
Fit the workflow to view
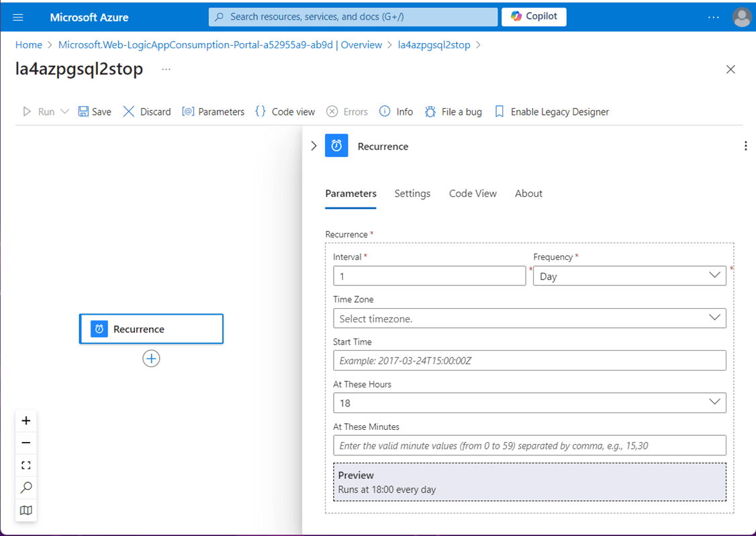(x=26, y=465)
